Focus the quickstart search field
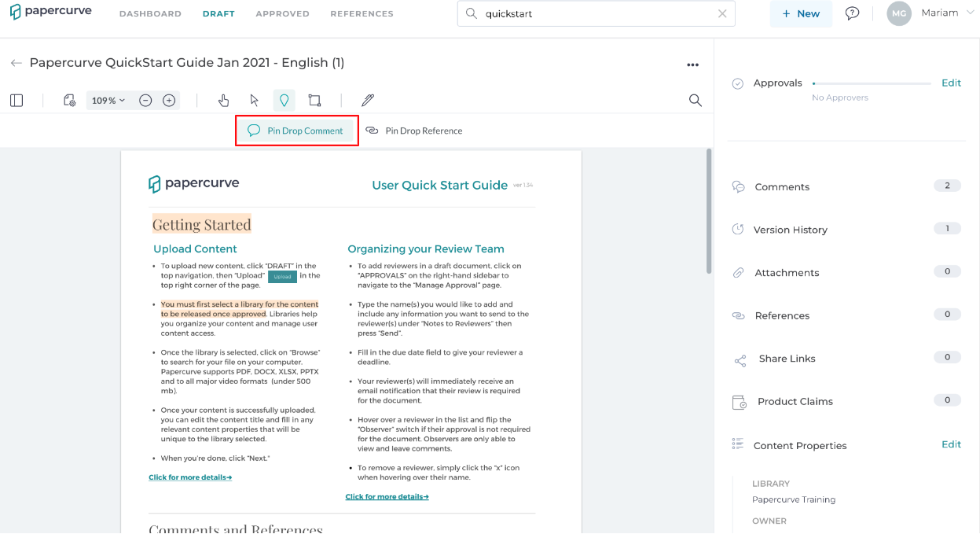Screen dimensions: 980x534 coord(596,13)
